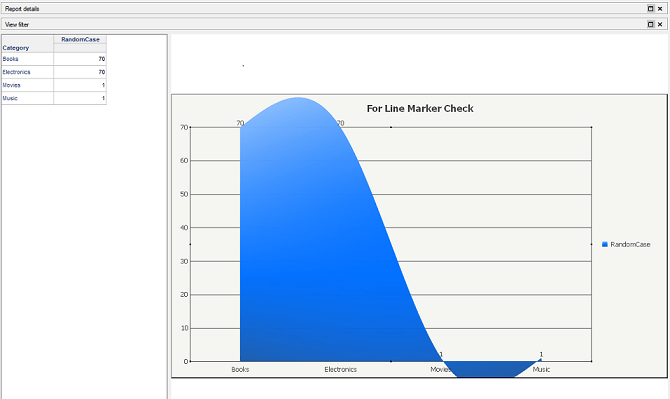Click the RandomCase legend color swatch

(x=605, y=244)
